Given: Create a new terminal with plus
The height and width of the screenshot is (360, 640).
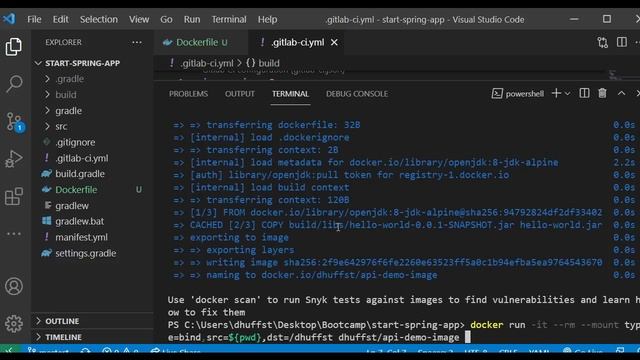Looking at the screenshot, I should 556,93.
